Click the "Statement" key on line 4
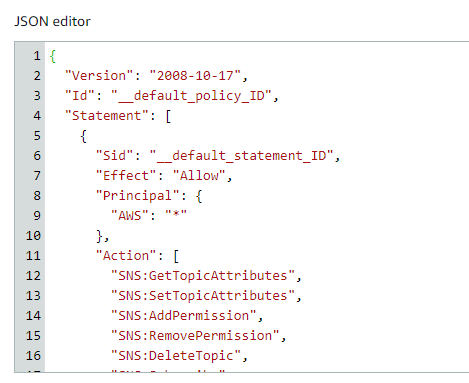Screen dimensions: 469x383 coord(107,116)
